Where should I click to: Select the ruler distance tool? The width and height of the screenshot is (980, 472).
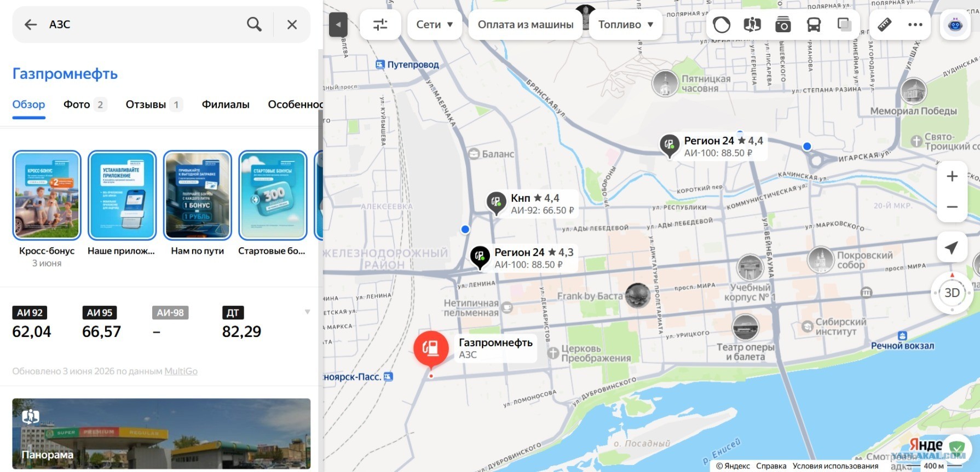coord(885,25)
